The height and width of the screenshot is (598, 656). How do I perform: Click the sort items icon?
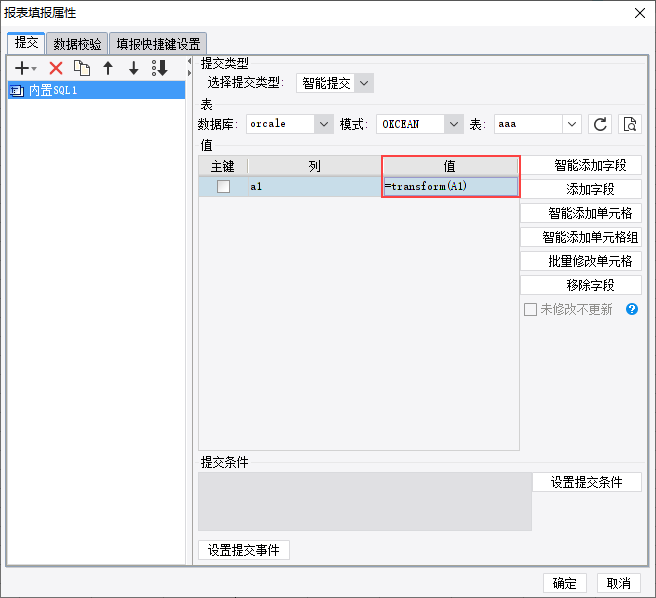pos(160,68)
